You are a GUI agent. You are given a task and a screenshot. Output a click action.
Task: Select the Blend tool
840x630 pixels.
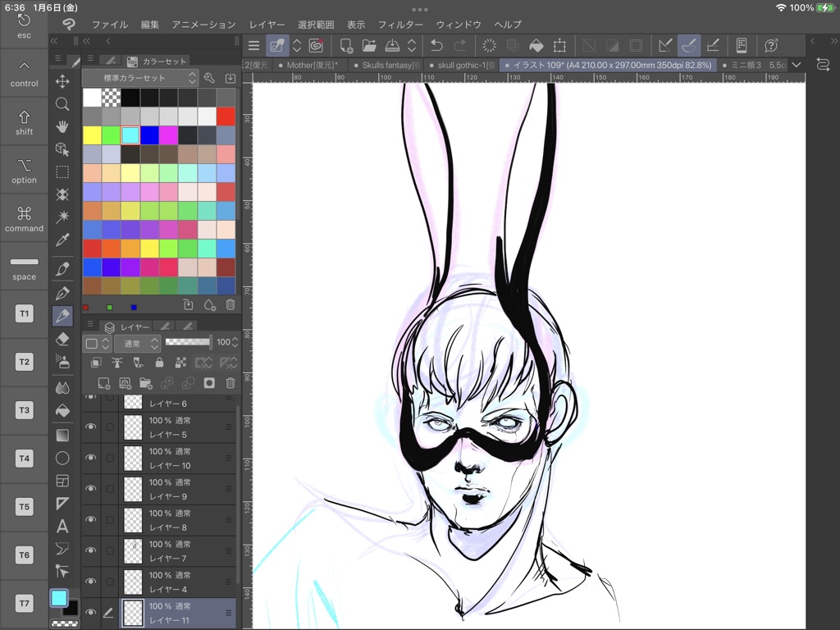pyautogui.click(x=62, y=387)
